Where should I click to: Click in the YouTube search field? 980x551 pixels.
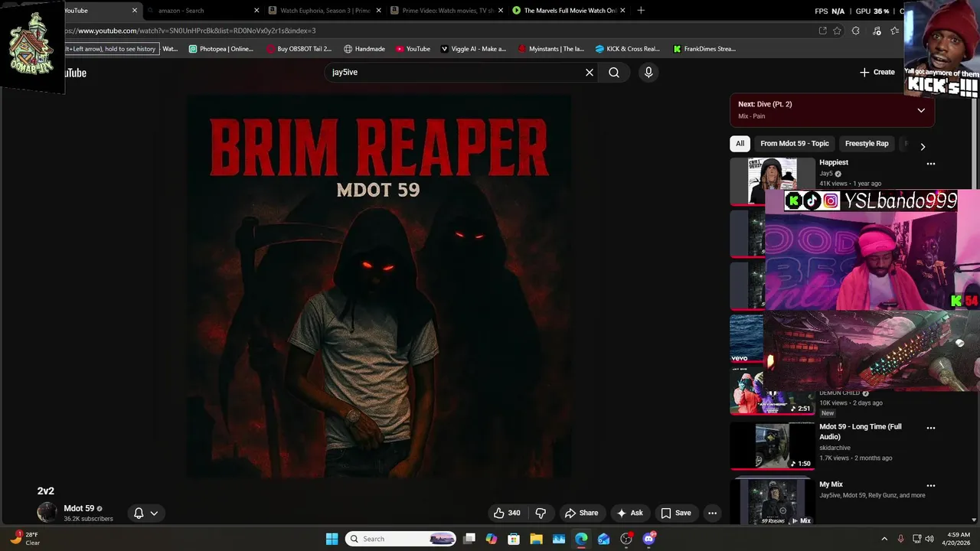455,72
